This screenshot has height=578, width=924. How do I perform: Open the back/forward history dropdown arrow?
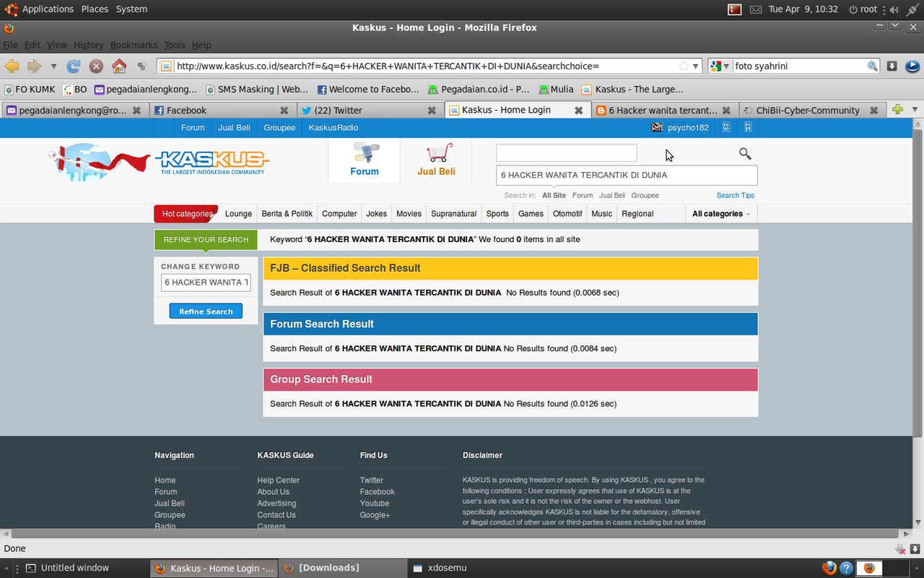53,66
